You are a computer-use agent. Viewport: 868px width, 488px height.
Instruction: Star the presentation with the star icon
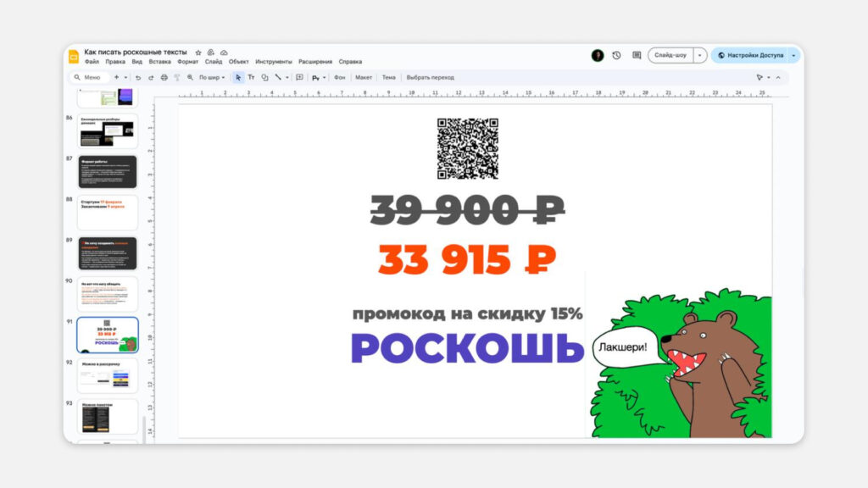click(x=198, y=53)
